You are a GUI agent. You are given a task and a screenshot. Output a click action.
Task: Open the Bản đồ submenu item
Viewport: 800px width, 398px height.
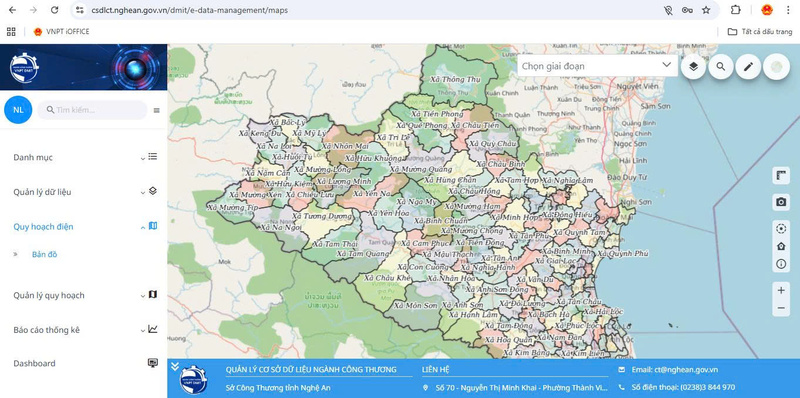coord(44,255)
